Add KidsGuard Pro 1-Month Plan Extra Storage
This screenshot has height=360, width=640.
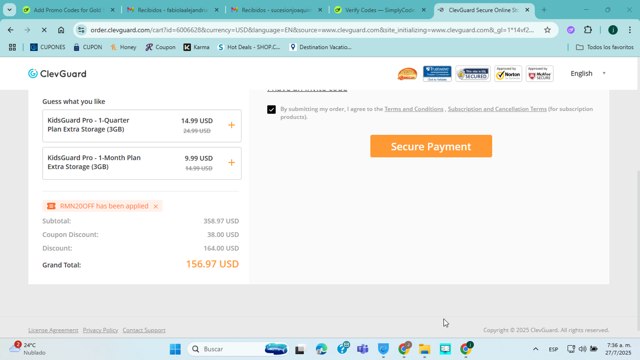(x=231, y=162)
